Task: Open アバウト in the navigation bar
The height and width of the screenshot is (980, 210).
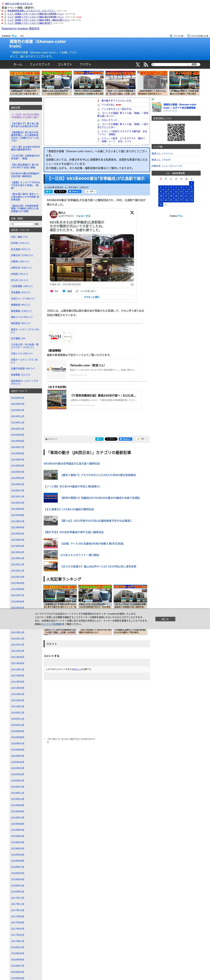Action: click(86, 65)
